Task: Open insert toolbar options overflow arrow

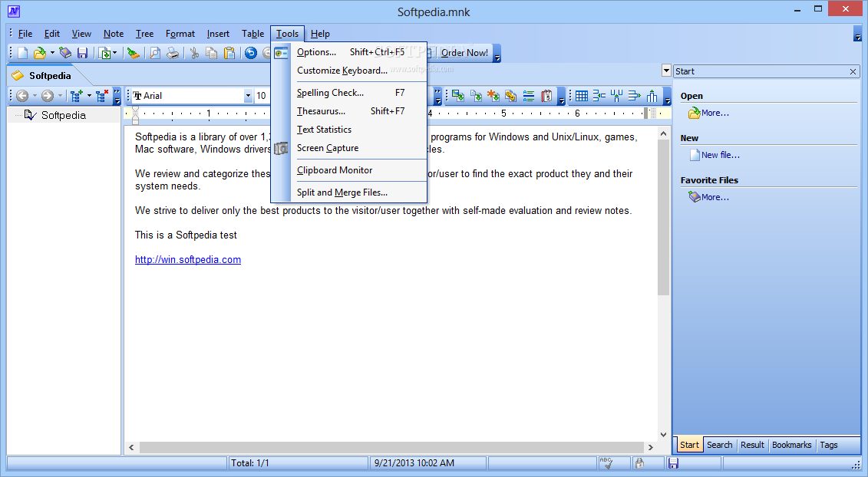Action: pos(562,97)
